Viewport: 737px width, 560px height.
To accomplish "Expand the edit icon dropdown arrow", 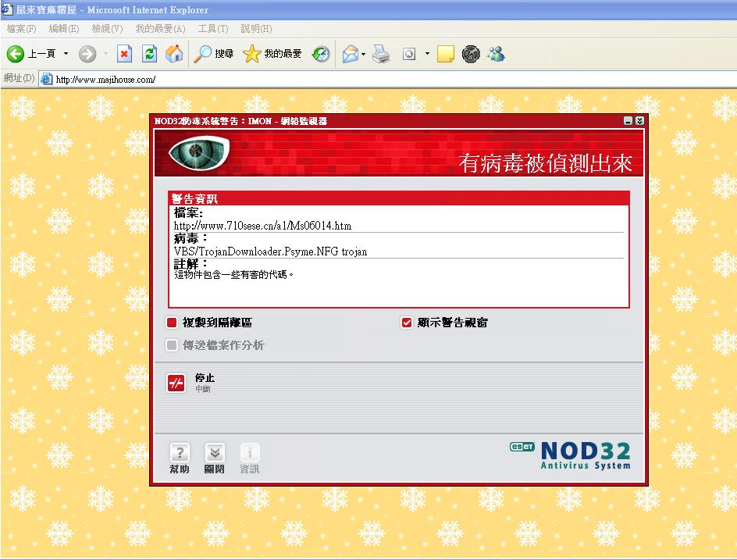I will click(427, 54).
